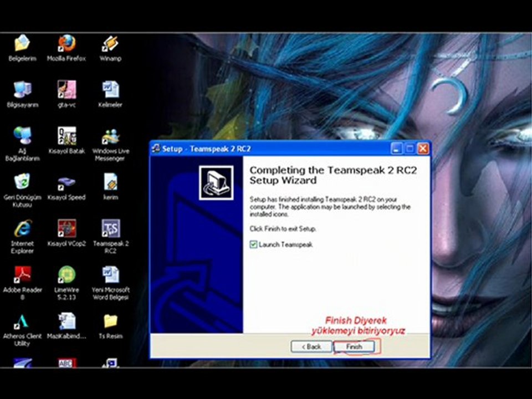The height and width of the screenshot is (399, 532).
Task: Click the 'Click Finish to exit Setup.' text
Action: click(x=283, y=229)
